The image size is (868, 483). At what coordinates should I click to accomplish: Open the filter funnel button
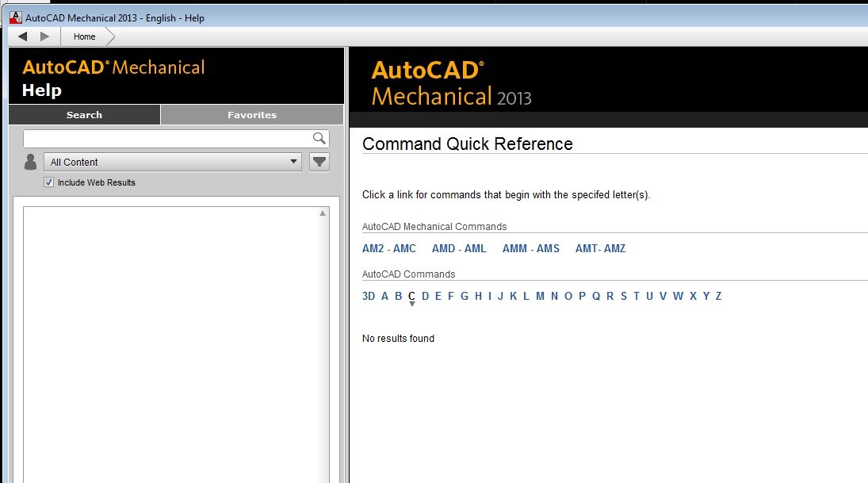[319, 162]
